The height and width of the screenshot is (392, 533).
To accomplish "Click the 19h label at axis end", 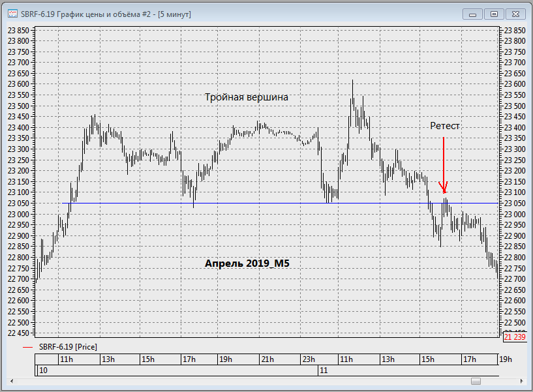I will 505,359.
